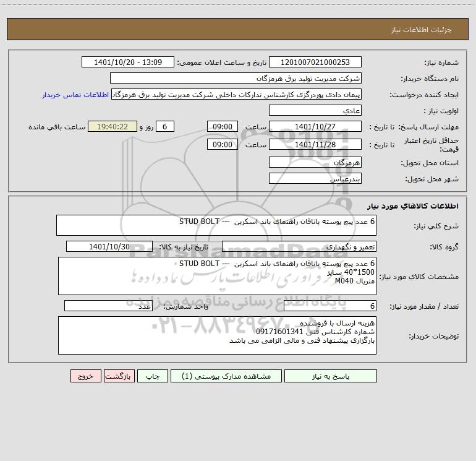Open 'مشاهده مدارک پیوستی (1)' attachments
This screenshot has width=476, height=461.
pyautogui.click(x=226, y=376)
